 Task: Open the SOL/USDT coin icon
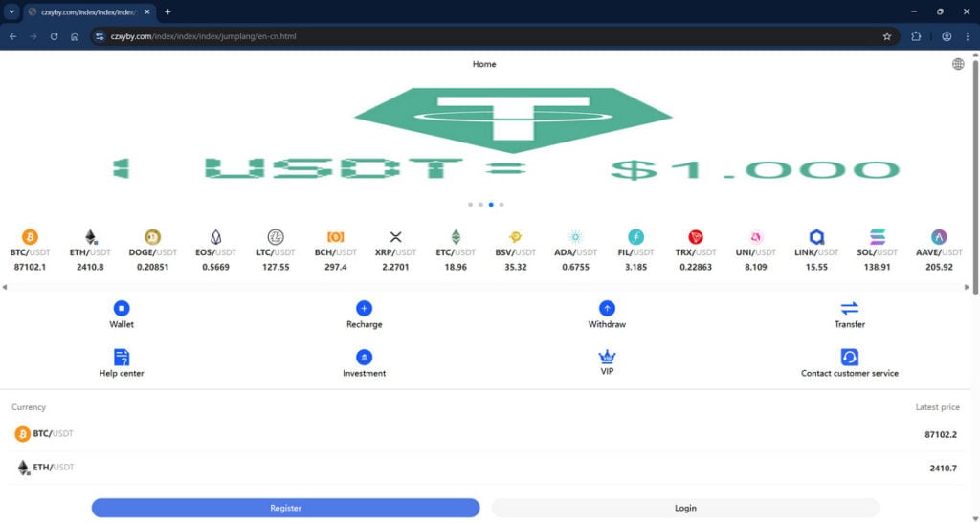877,237
